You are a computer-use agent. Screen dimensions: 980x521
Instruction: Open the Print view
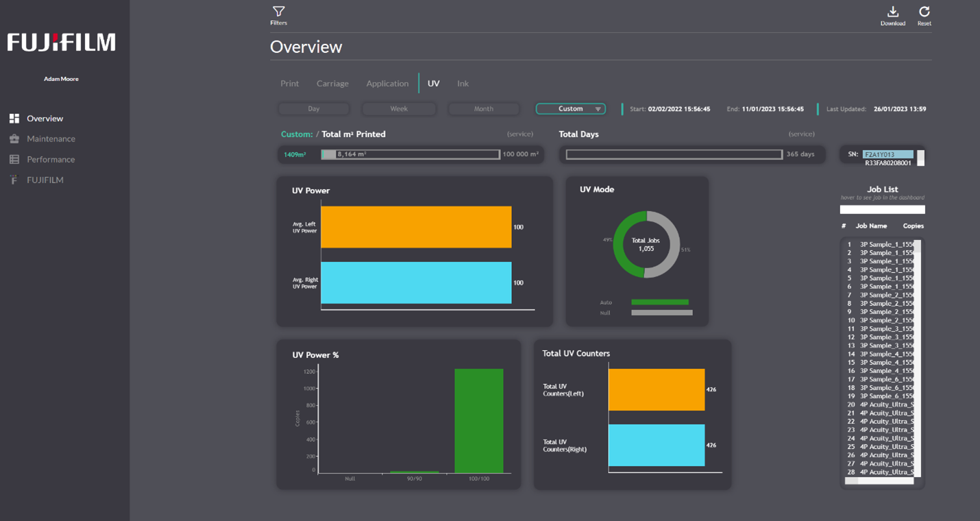(289, 83)
